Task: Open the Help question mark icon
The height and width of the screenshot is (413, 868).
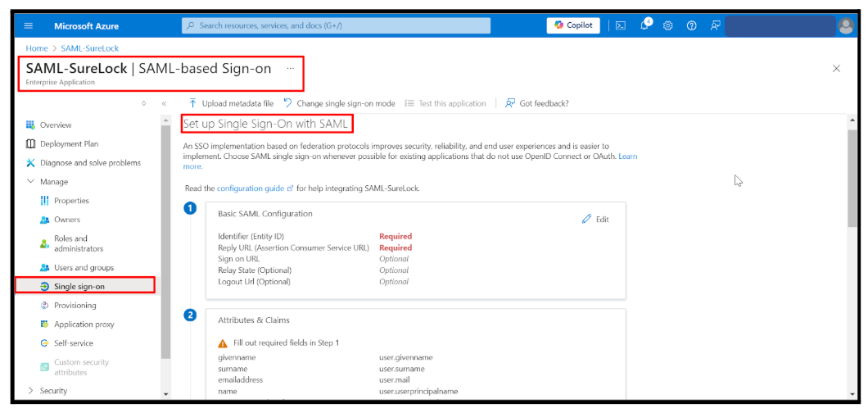Action: tap(691, 25)
